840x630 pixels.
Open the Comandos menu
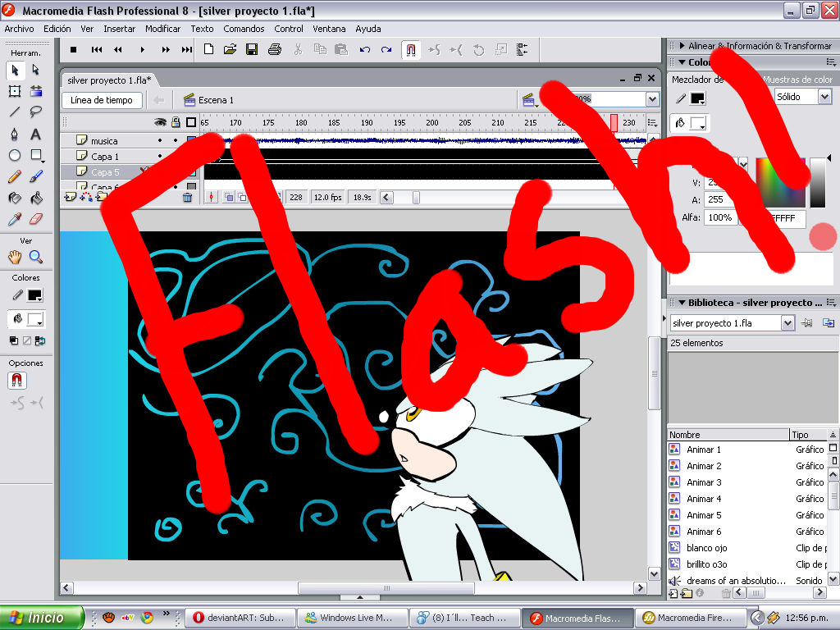pos(244,29)
